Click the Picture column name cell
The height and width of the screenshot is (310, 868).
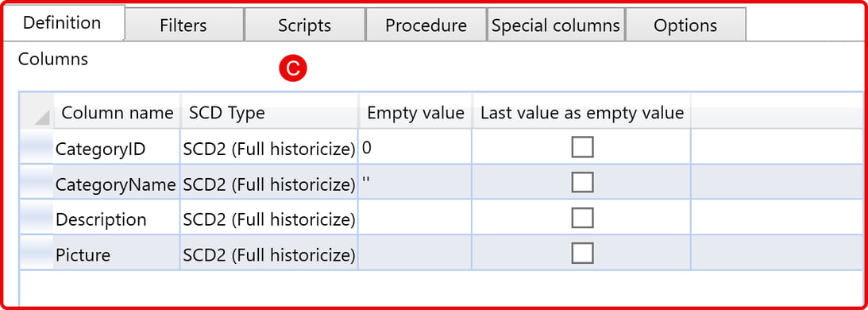click(x=117, y=253)
